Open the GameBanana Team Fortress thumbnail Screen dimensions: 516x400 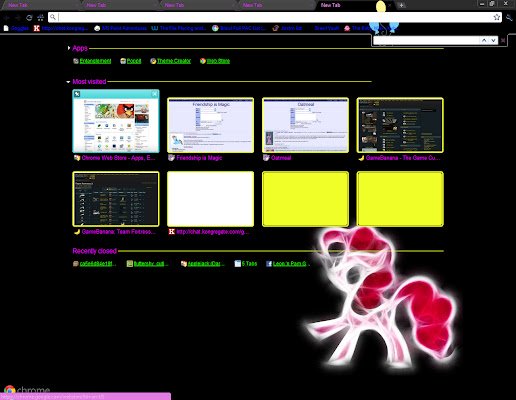[x=116, y=199]
